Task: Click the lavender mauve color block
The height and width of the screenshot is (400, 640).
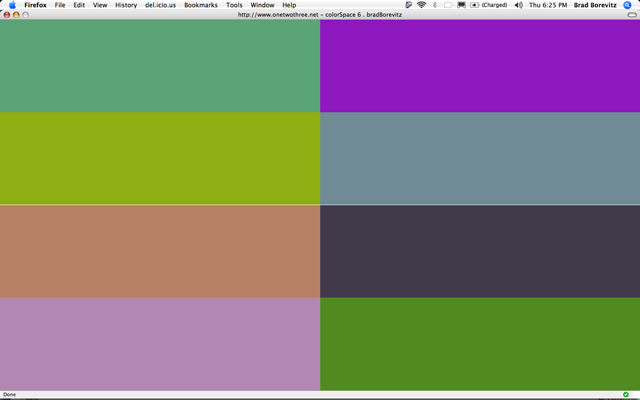Action: 160,344
